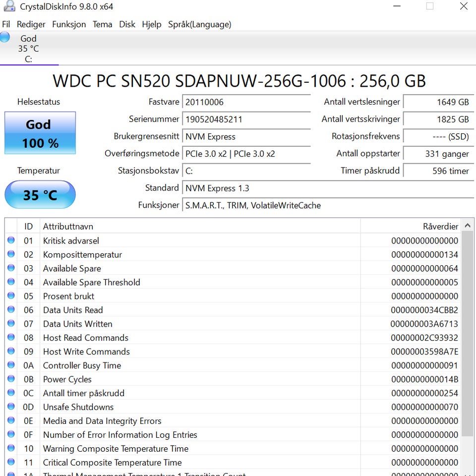Click the scroll up arrow of the attribute list
The image size is (476, 476).
468,225
